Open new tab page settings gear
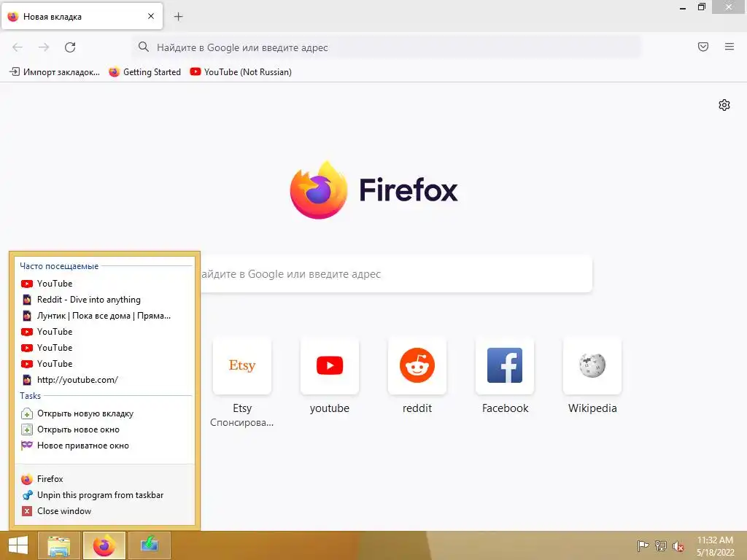The height and width of the screenshot is (560, 747). pyautogui.click(x=724, y=105)
